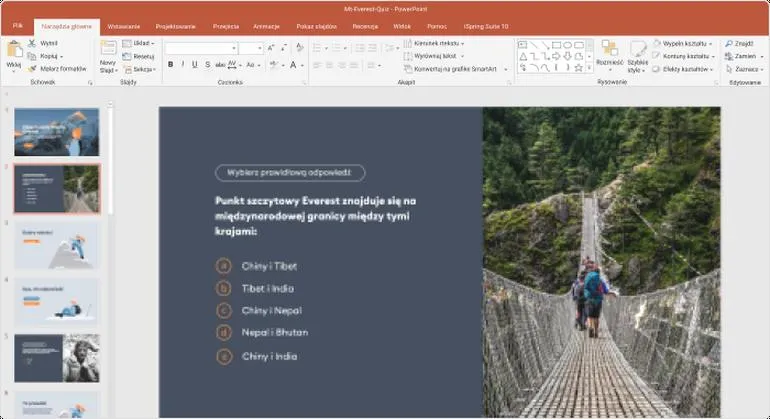Click the Wklej paste clipboard icon
This screenshot has width=770, height=419.
point(14,50)
